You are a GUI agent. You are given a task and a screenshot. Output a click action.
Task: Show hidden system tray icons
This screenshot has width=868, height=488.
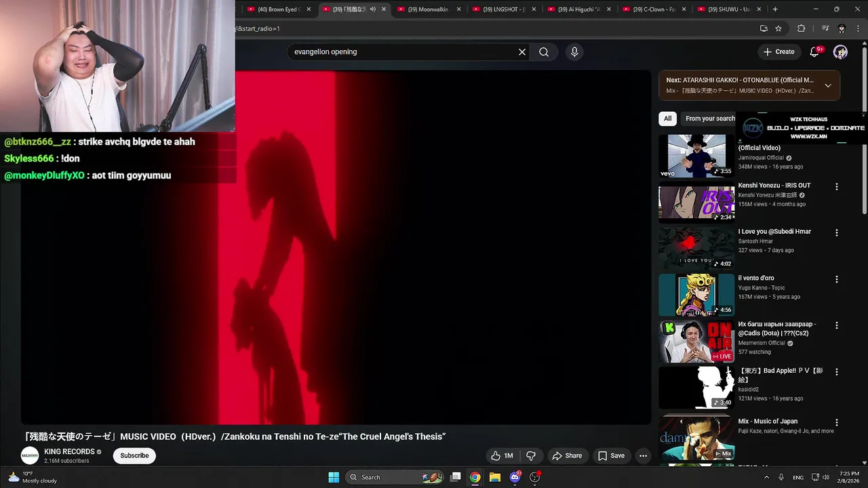[767, 477]
